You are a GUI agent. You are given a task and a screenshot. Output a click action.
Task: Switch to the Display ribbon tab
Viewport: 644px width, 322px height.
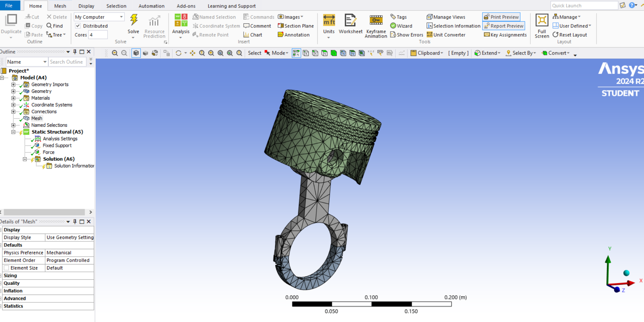(x=86, y=6)
